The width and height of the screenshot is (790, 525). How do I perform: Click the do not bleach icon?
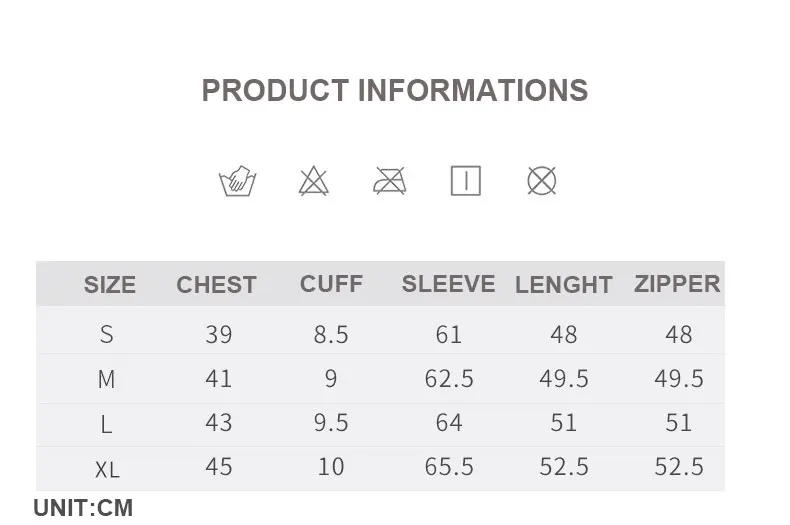[x=313, y=181]
